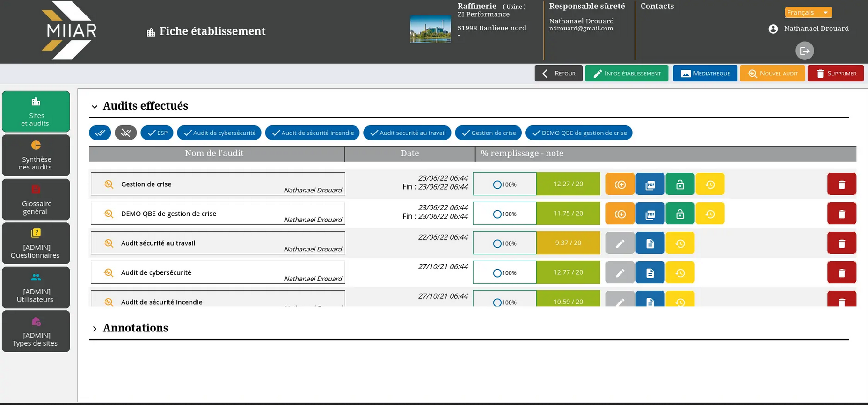
Task: Click the Retour button
Action: coord(559,74)
